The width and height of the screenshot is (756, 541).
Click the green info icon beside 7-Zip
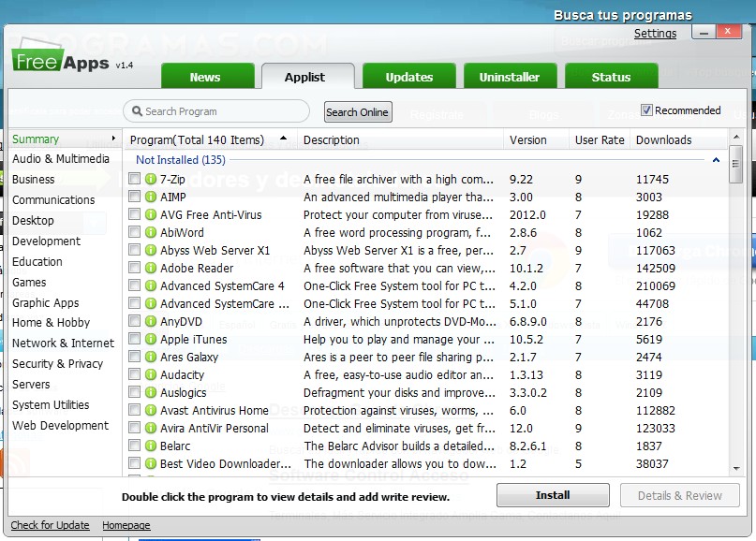(x=151, y=179)
